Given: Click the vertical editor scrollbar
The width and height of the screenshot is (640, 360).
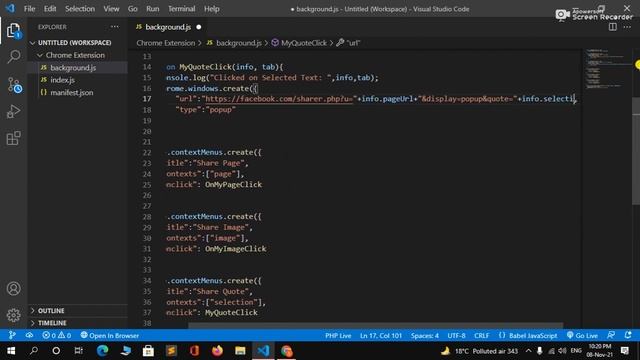Looking at the screenshot, I should [x=636, y=151].
